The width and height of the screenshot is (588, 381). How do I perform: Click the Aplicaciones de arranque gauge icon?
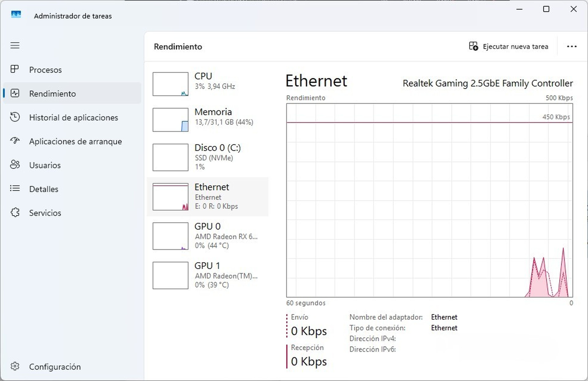15,141
